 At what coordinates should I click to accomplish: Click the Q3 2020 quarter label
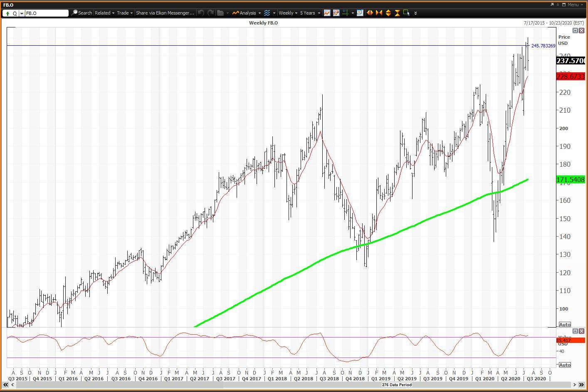coord(536,379)
